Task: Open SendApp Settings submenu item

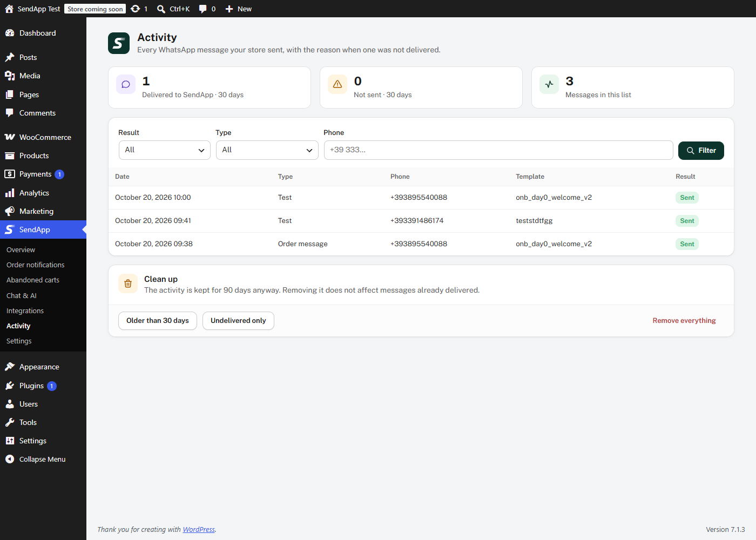Action: pyautogui.click(x=19, y=341)
